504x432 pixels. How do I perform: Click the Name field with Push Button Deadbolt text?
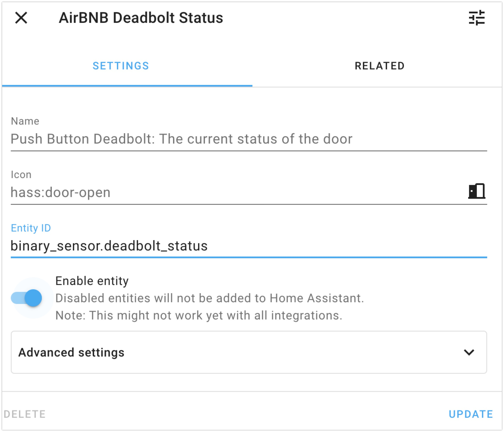(181, 139)
